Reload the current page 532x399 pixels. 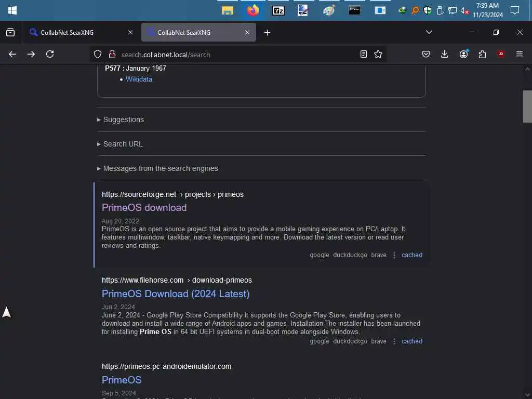tap(50, 54)
